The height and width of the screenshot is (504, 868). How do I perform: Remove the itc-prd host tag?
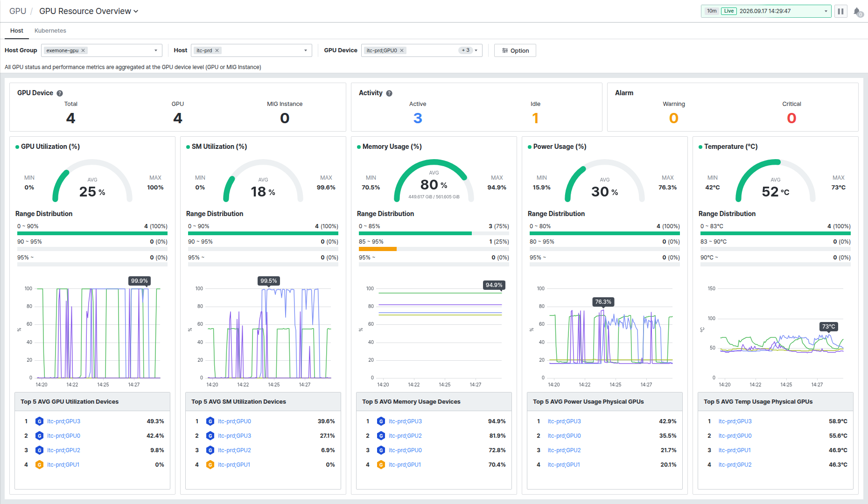coord(217,50)
